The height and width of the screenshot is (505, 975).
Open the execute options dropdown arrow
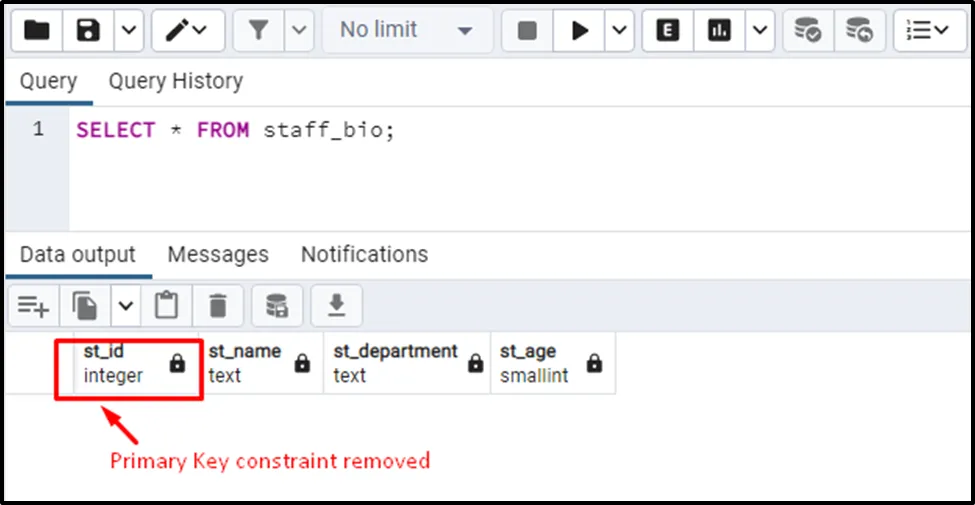point(620,31)
